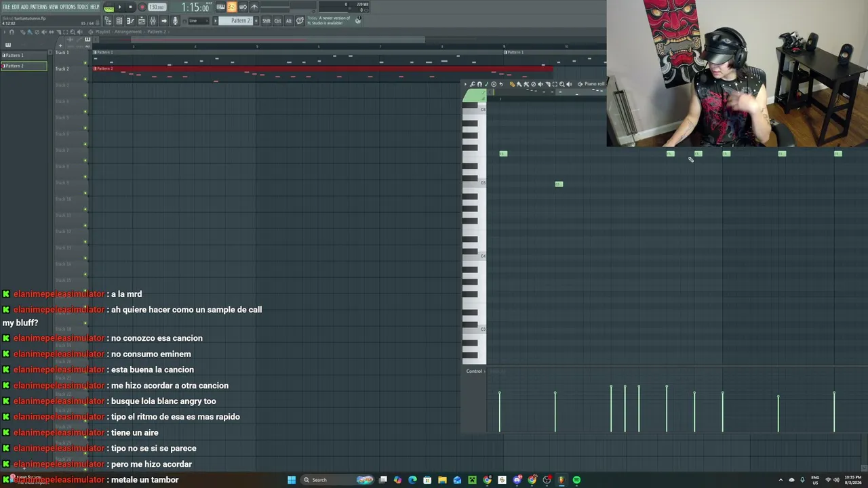The width and height of the screenshot is (868, 488).
Task: Toggle typing keyboard to piano icon
Action: (220, 7)
